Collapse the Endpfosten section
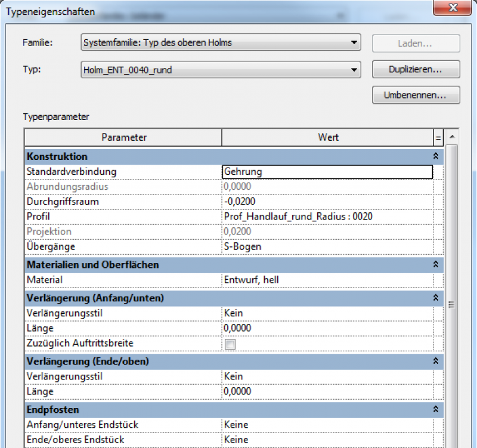The height and width of the screenshot is (448, 477). click(x=436, y=410)
